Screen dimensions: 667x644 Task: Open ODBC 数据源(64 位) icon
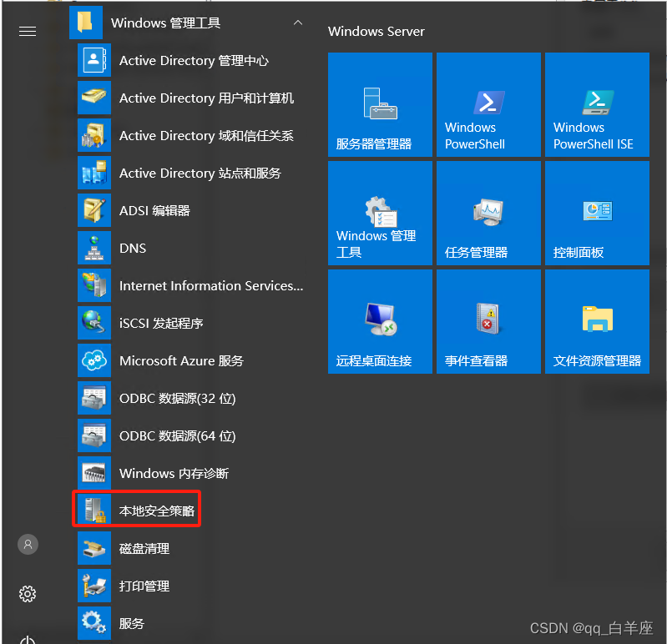point(94,435)
